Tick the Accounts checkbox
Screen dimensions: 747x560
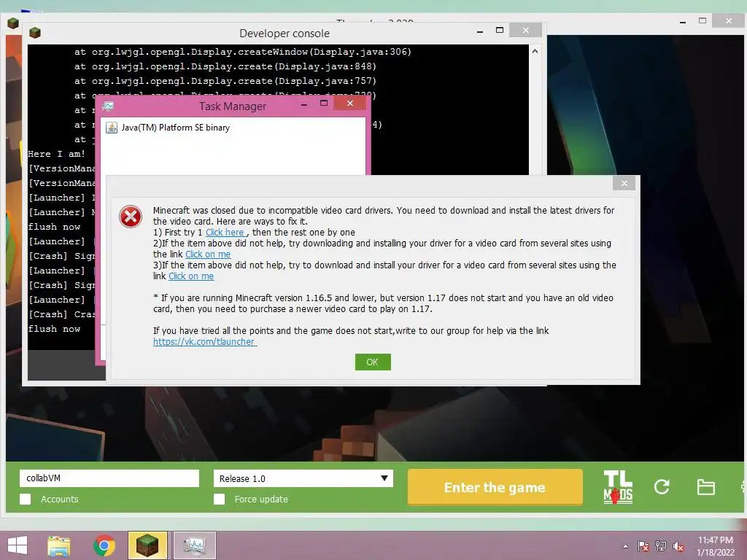point(26,499)
